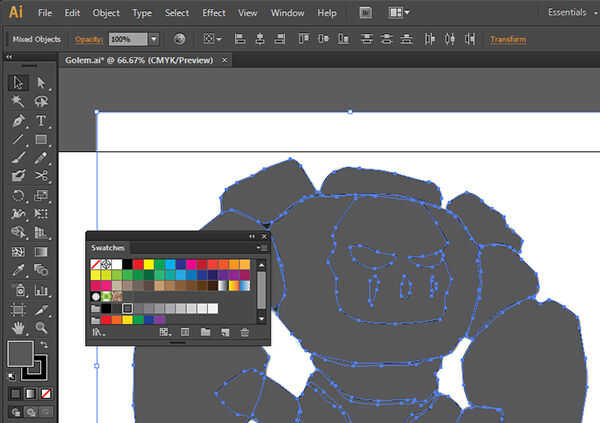The width and height of the screenshot is (600, 423).
Task: Choose the Hand tool
Action: pyautogui.click(x=19, y=327)
